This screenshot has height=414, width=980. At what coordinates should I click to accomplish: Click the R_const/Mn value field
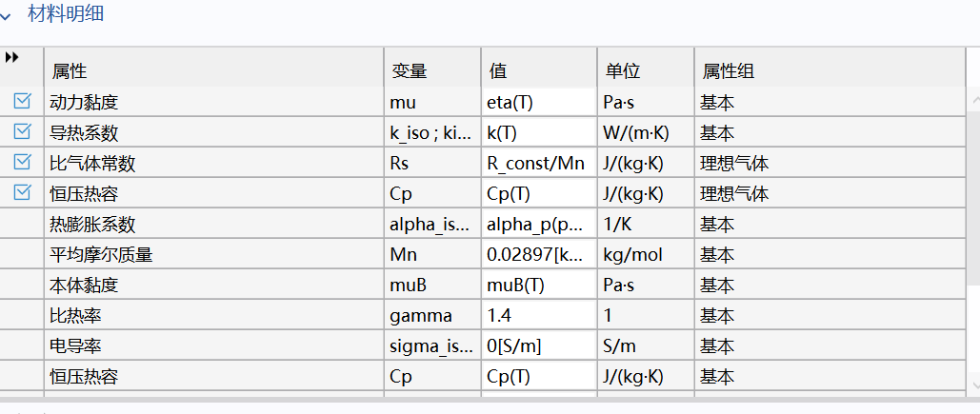click(539, 164)
